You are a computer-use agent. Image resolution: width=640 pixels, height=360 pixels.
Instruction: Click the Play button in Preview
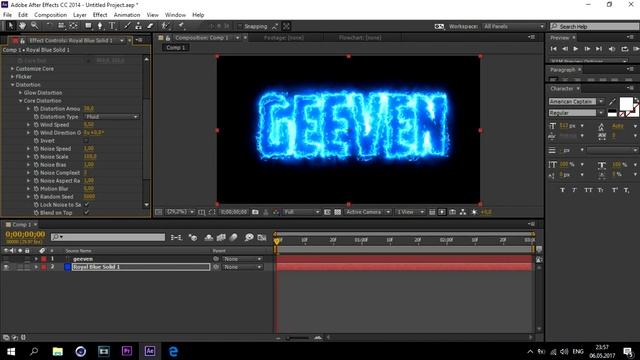[x=576, y=49]
